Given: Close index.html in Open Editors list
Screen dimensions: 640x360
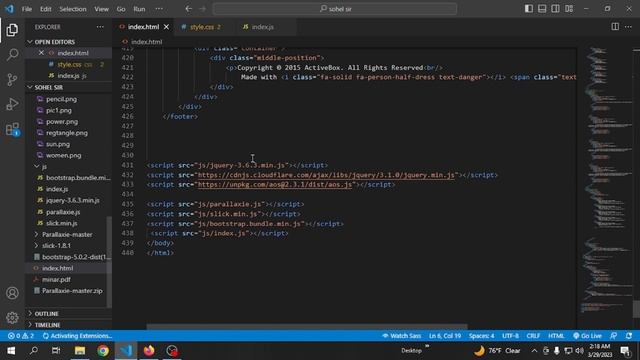Looking at the screenshot, I should point(41,53).
